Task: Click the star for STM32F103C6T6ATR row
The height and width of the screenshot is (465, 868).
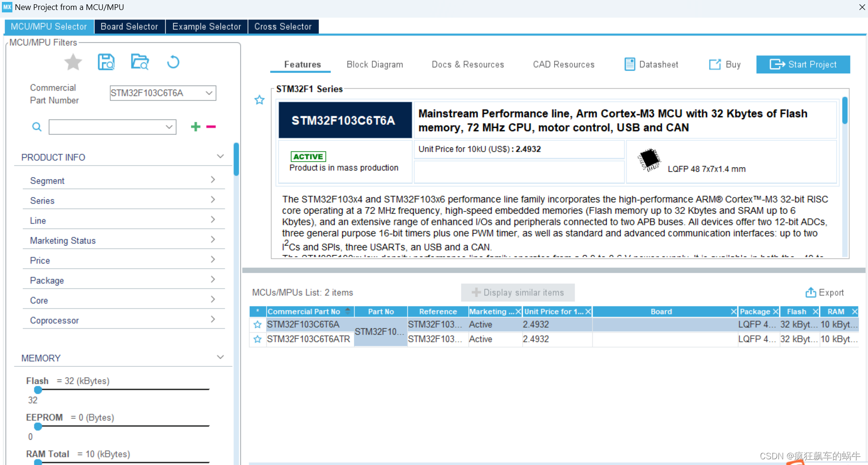Action: [257, 339]
